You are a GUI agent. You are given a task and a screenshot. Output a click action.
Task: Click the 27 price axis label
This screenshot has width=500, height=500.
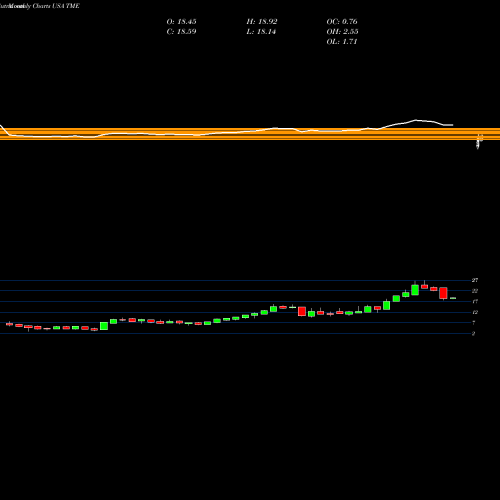coord(475,280)
